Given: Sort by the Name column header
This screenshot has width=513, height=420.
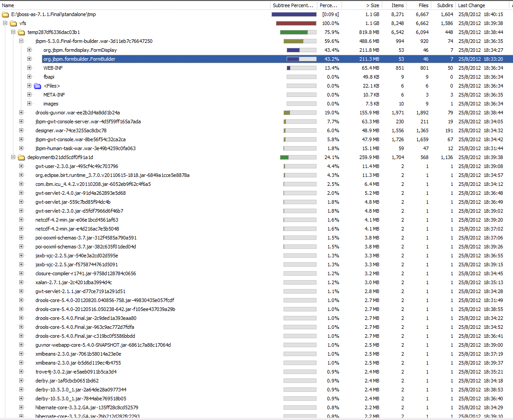Looking at the screenshot, I should tap(135, 5).
